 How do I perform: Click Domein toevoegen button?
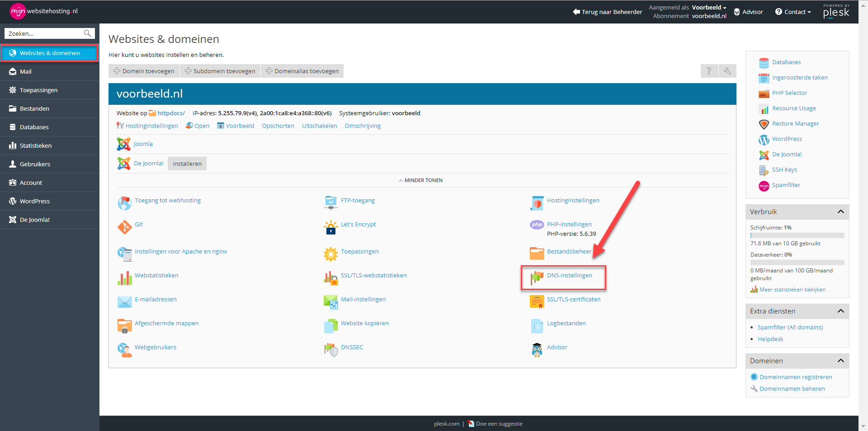click(144, 71)
